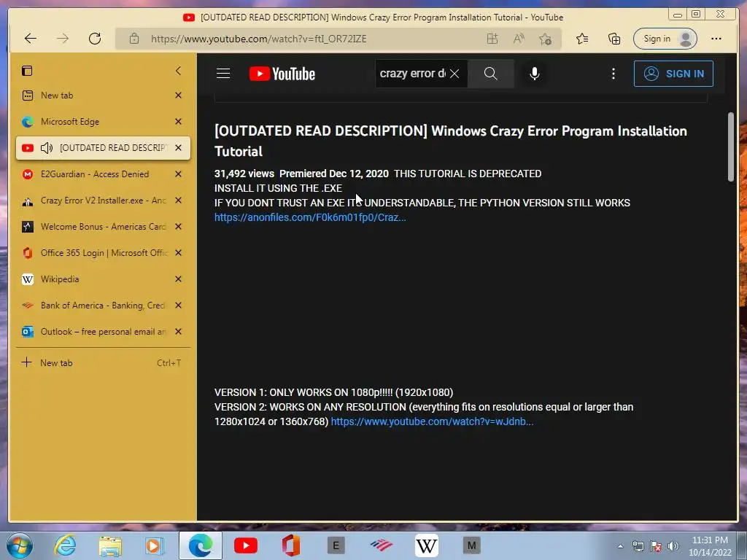The image size is (747, 560).
Task: Clear the YouTube search query
Action: 454,74
